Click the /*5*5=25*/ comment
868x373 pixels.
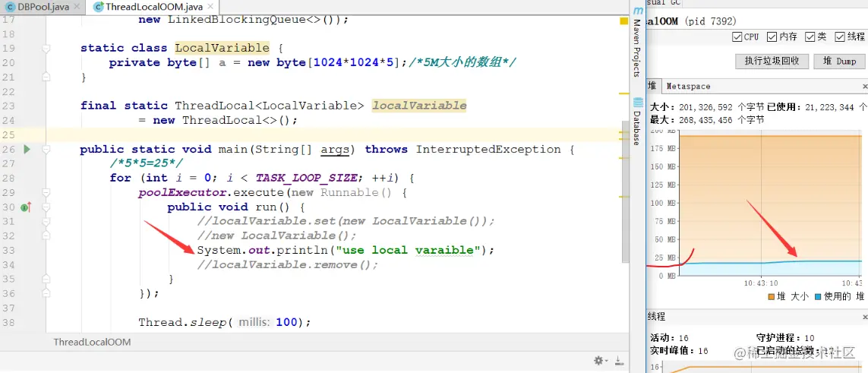tap(146, 163)
